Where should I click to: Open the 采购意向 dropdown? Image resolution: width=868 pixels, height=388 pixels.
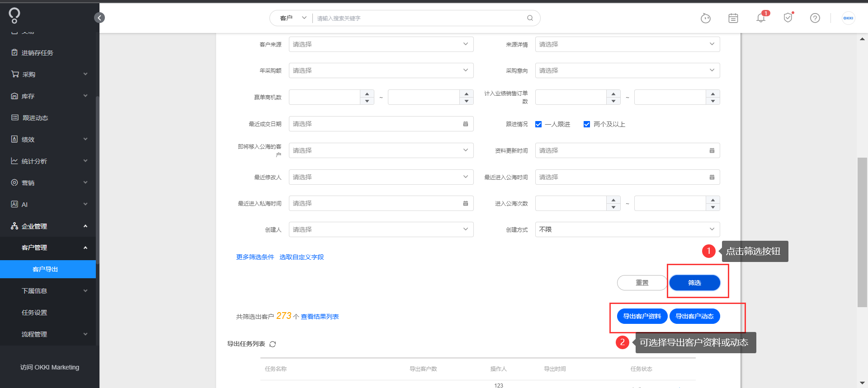click(627, 70)
